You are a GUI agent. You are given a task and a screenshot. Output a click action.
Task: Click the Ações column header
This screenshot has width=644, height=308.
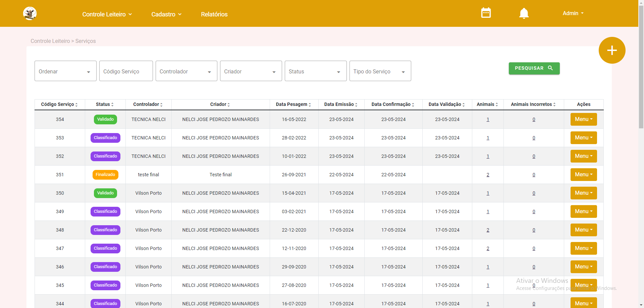(x=584, y=105)
